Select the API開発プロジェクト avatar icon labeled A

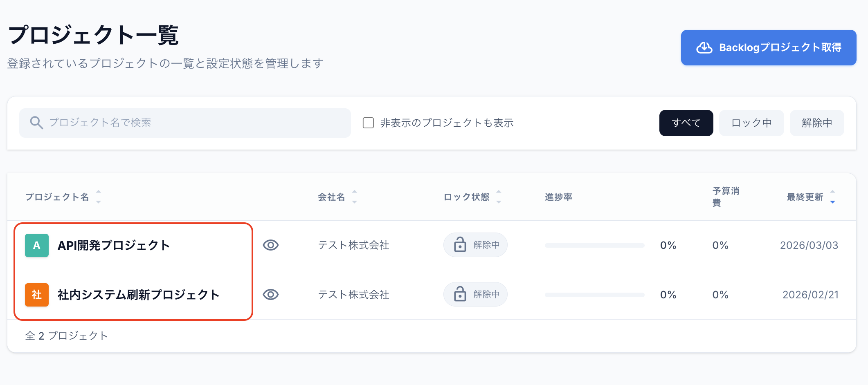pyautogui.click(x=37, y=245)
